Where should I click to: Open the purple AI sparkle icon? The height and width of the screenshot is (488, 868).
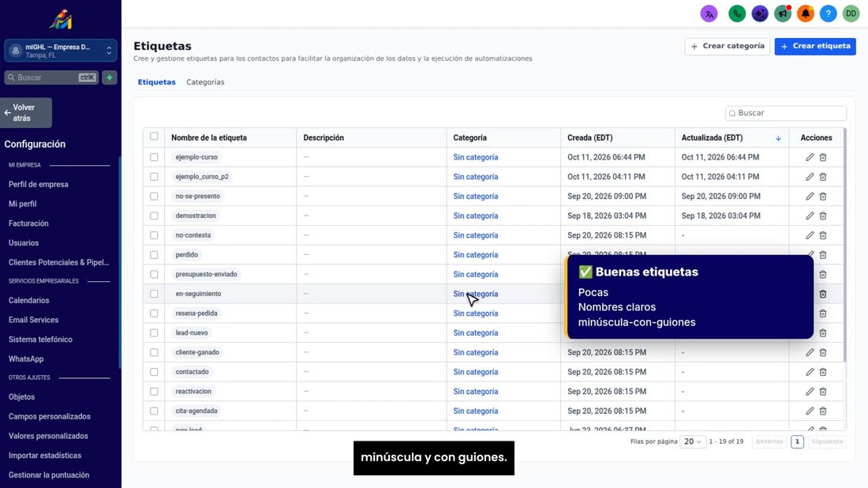click(x=760, y=14)
